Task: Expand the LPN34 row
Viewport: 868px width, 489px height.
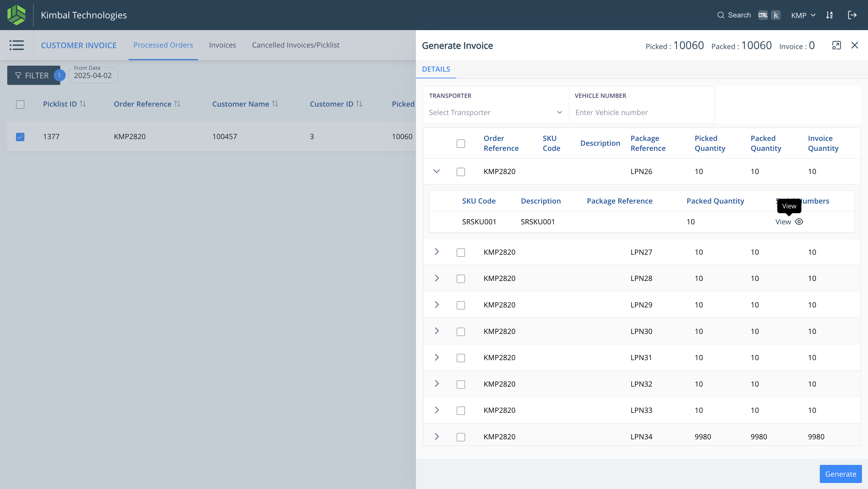Action: pos(437,437)
